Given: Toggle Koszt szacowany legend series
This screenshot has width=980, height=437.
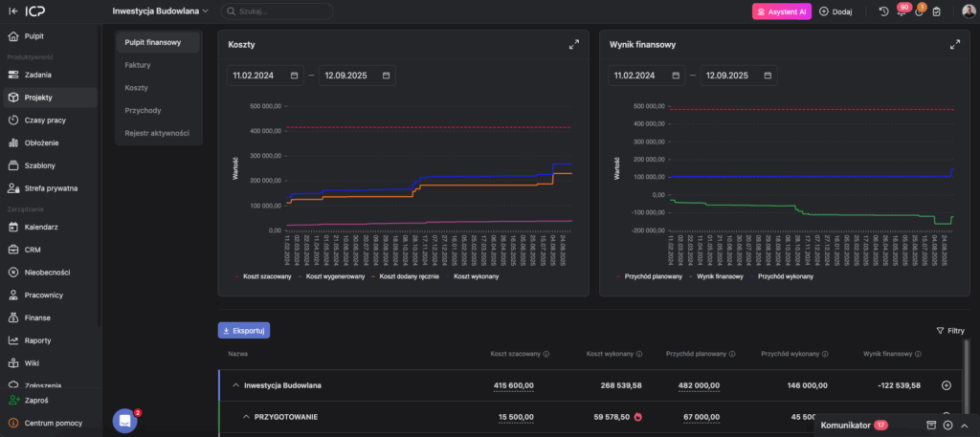Looking at the screenshot, I should pos(266,275).
